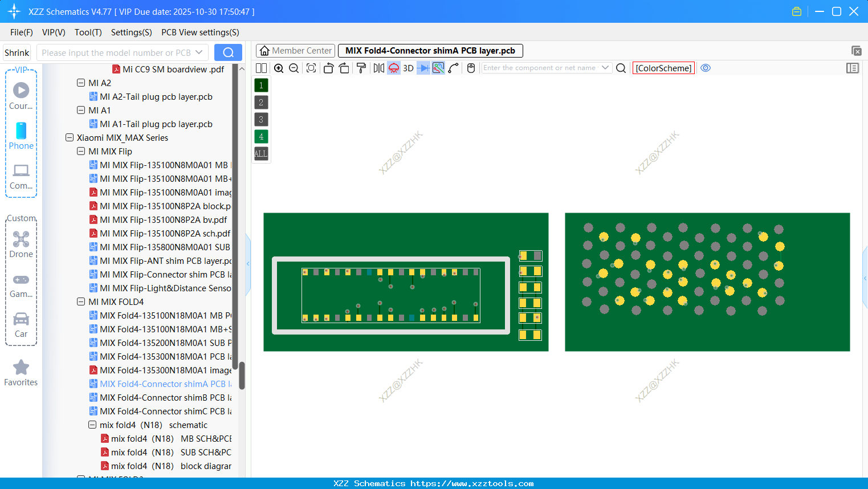Collapse the MI A2 tree node

[x=81, y=83]
